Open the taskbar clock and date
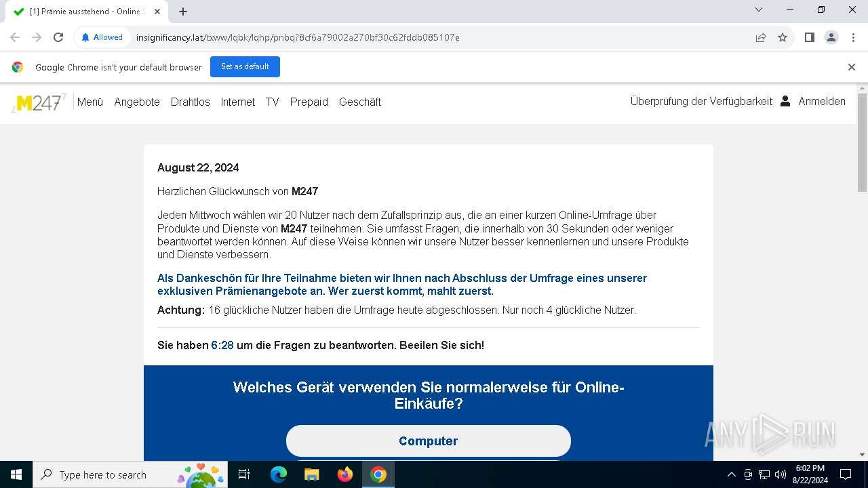868x488 pixels. [810, 474]
